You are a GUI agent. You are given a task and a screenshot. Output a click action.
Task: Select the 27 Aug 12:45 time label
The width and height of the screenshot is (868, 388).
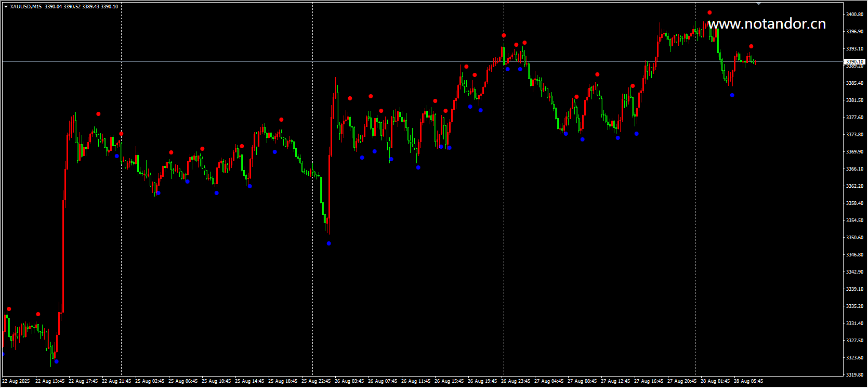(615, 381)
